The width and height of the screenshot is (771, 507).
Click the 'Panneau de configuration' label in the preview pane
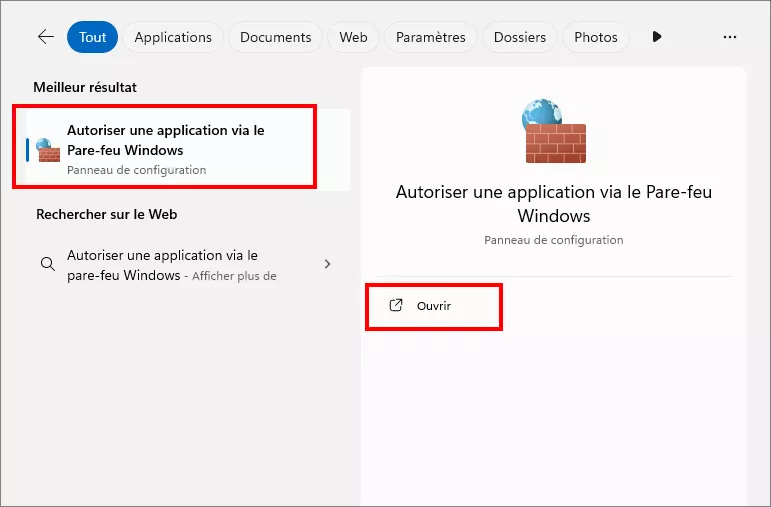point(554,240)
